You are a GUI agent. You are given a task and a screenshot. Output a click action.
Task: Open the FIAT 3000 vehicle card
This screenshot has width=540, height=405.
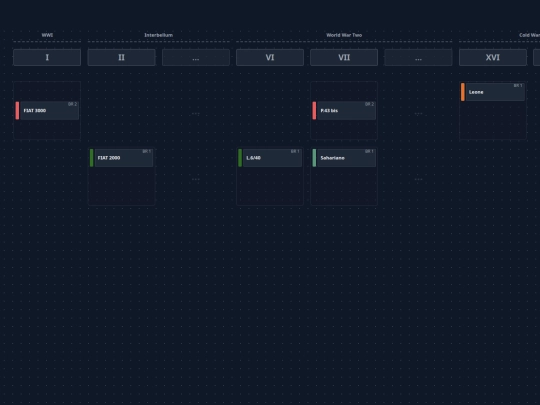coord(47,111)
